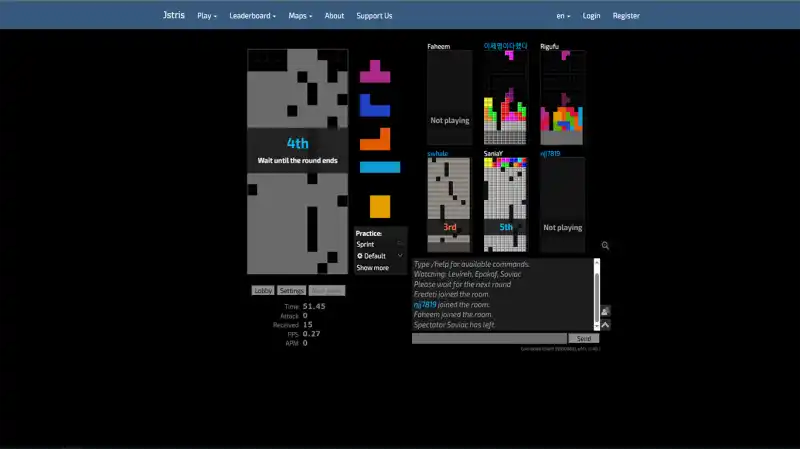Screen dimensions: 800x449
Task: Open the en language selector
Action: pyautogui.click(x=564, y=16)
